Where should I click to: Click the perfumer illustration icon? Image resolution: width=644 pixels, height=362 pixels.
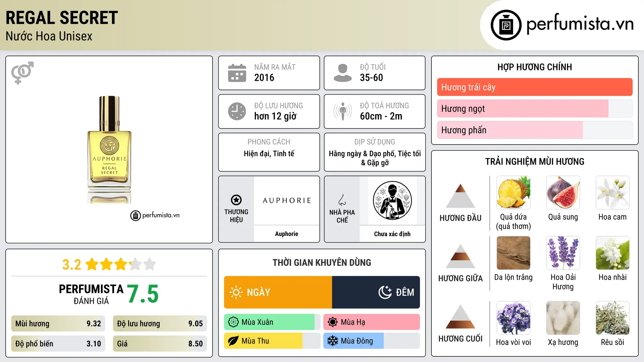point(392,200)
